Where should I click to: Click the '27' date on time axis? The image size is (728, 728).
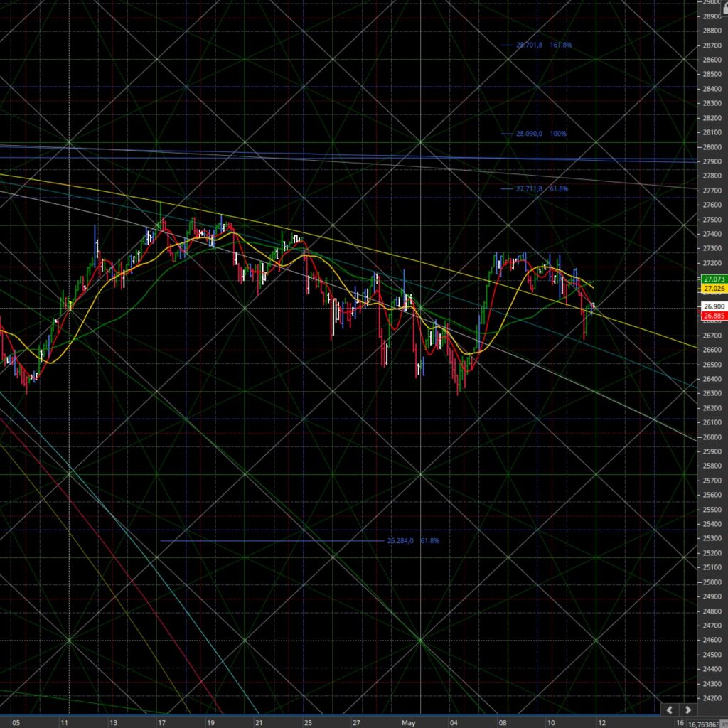(356, 723)
